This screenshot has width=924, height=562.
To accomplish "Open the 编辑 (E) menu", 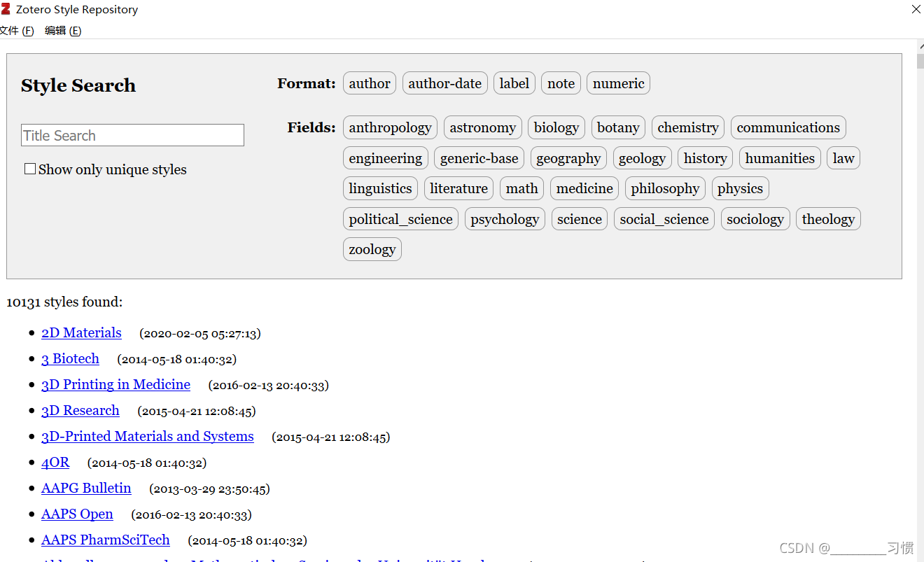I will [63, 31].
